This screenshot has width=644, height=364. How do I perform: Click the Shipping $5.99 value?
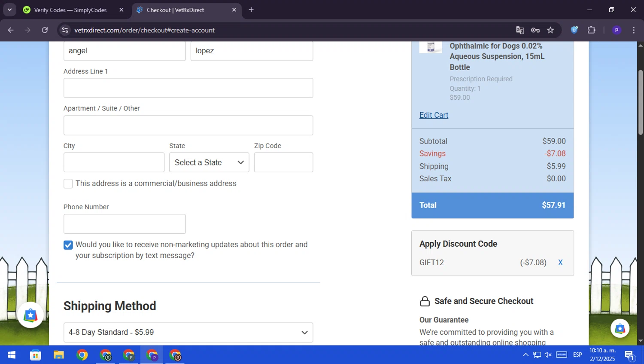556,166
